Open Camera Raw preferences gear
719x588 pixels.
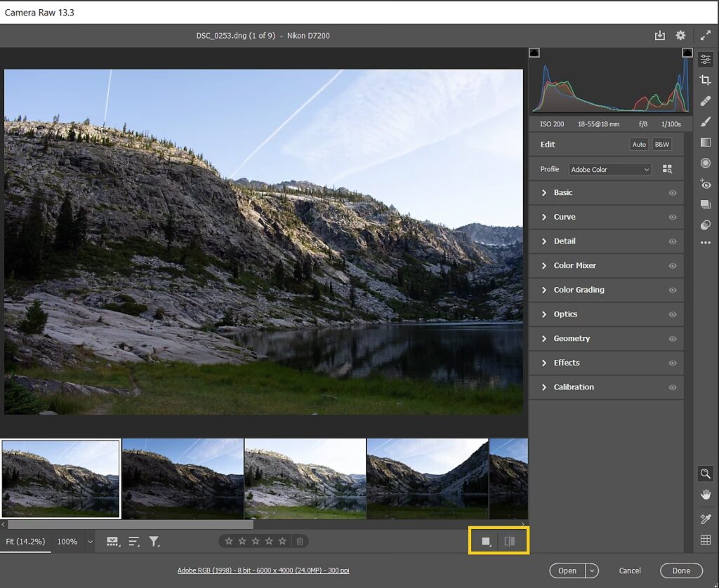680,35
